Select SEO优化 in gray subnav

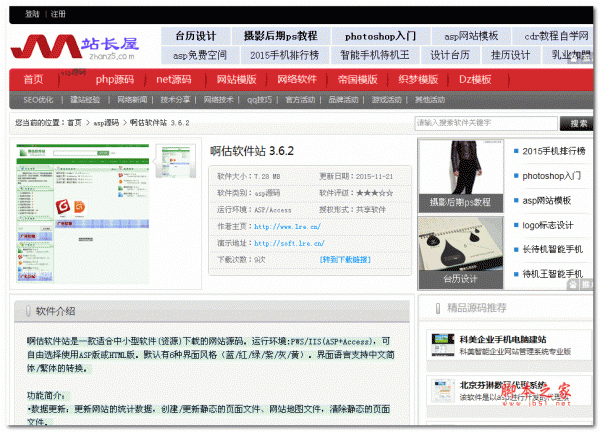point(38,100)
